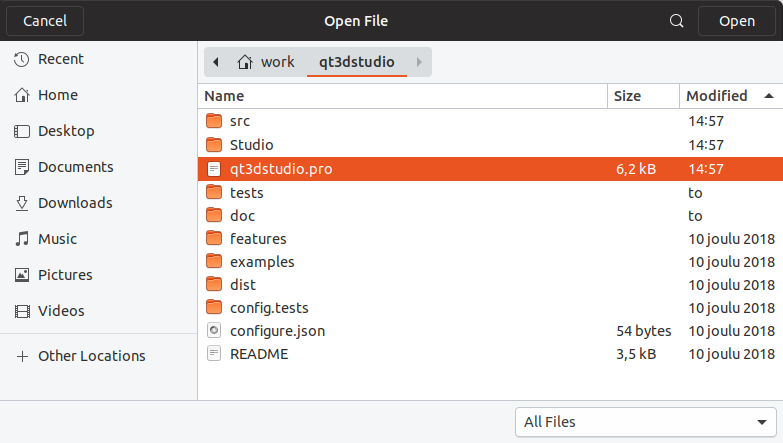Image resolution: width=783 pixels, height=443 pixels.
Task: Open the Music sidebar location
Action: point(57,239)
